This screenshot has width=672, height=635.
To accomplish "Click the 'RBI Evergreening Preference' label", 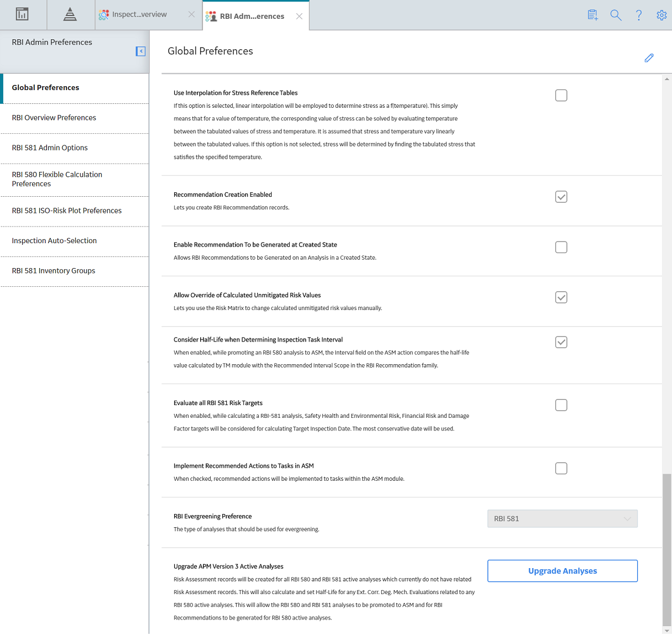I will pyautogui.click(x=212, y=516).
